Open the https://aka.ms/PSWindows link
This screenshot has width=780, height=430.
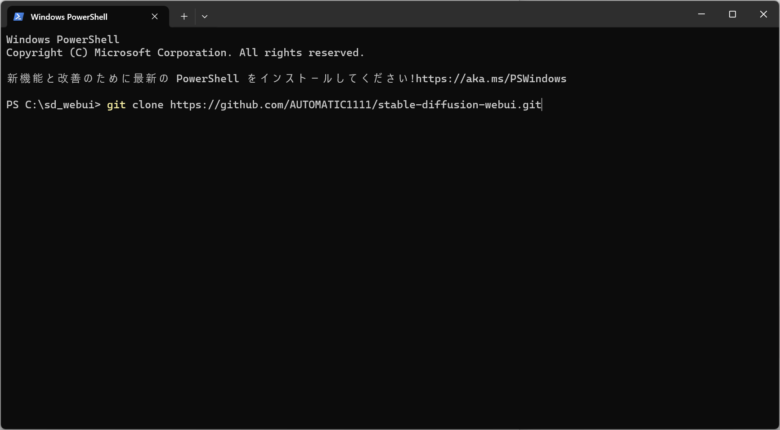[x=491, y=79]
